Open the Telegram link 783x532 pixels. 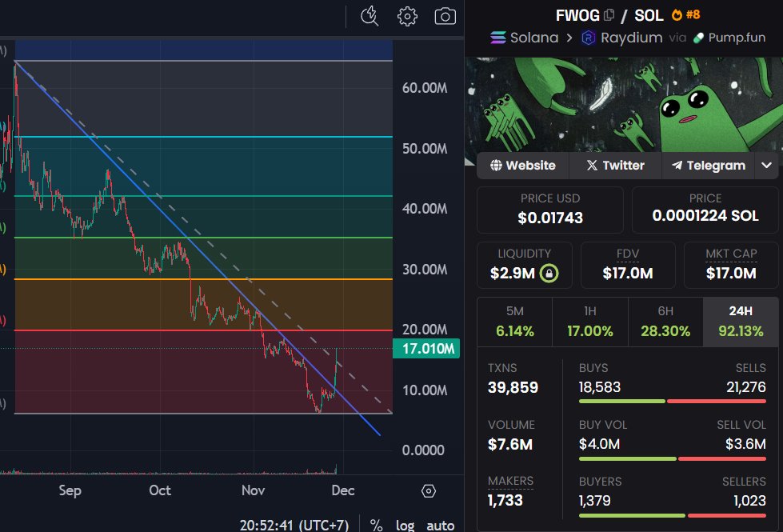(x=709, y=166)
